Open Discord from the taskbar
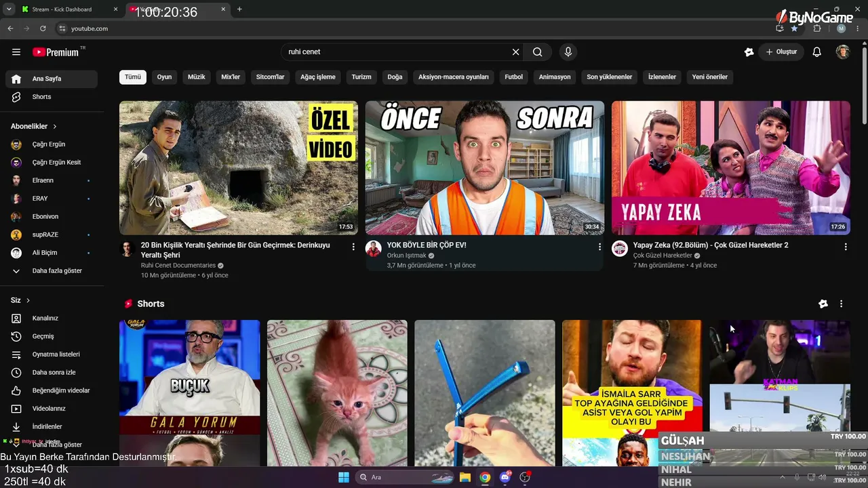The image size is (868, 488). click(x=505, y=477)
